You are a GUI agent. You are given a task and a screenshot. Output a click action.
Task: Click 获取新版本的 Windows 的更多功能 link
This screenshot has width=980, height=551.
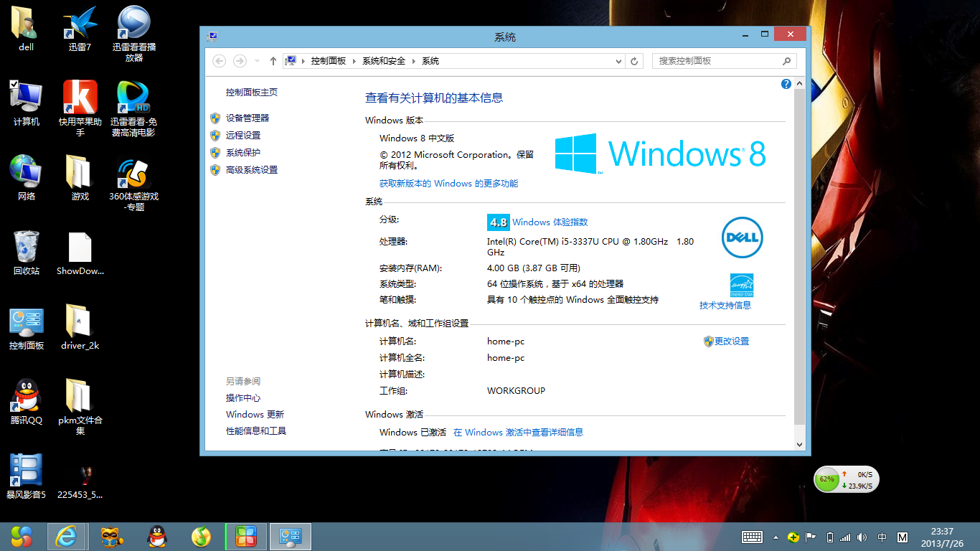[448, 184]
